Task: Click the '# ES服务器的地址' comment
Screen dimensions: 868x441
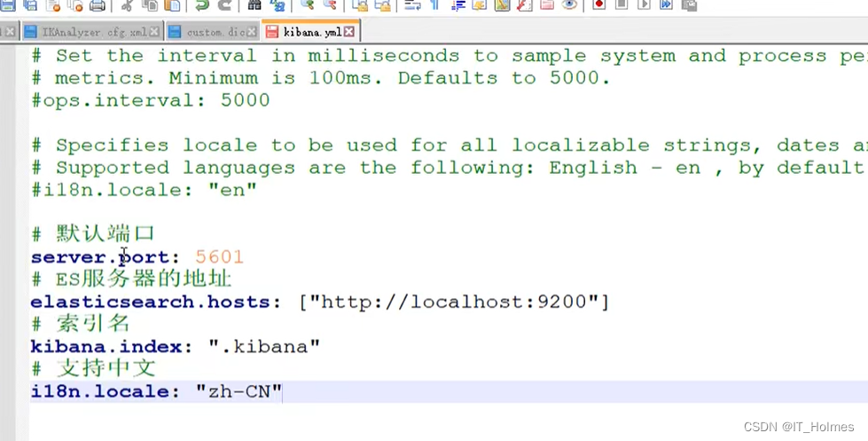Action: point(131,278)
